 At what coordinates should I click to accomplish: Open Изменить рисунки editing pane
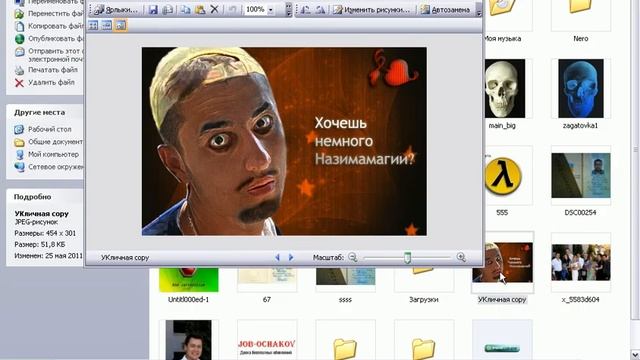[x=371, y=9]
